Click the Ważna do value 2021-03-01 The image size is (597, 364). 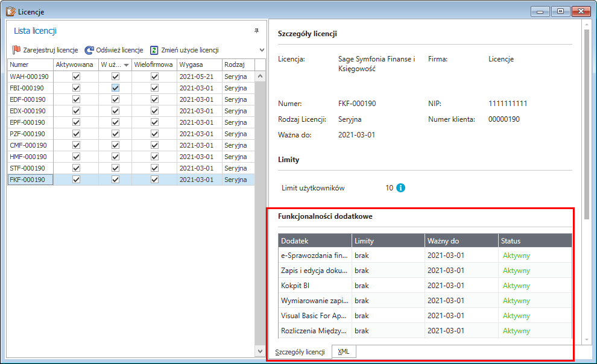pos(357,134)
